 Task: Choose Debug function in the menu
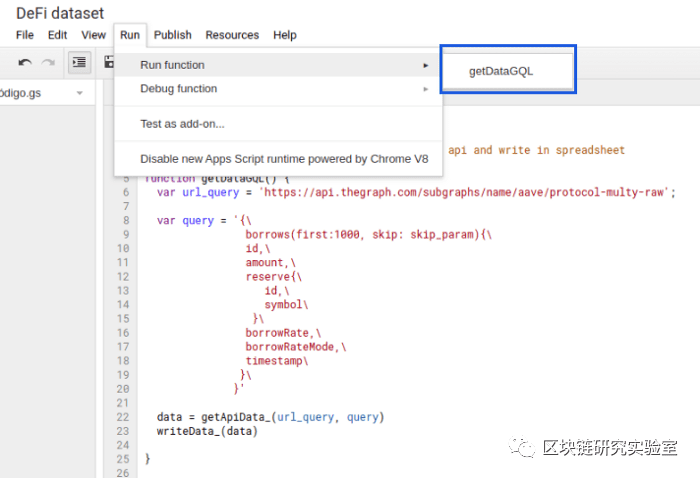point(278,89)
